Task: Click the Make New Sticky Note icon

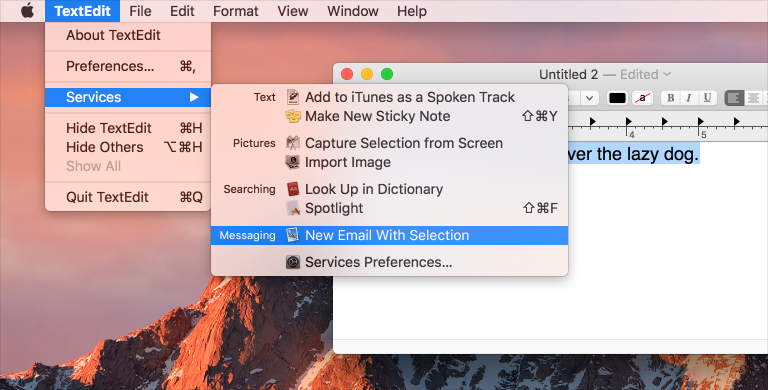Action: tap(293, 116)
